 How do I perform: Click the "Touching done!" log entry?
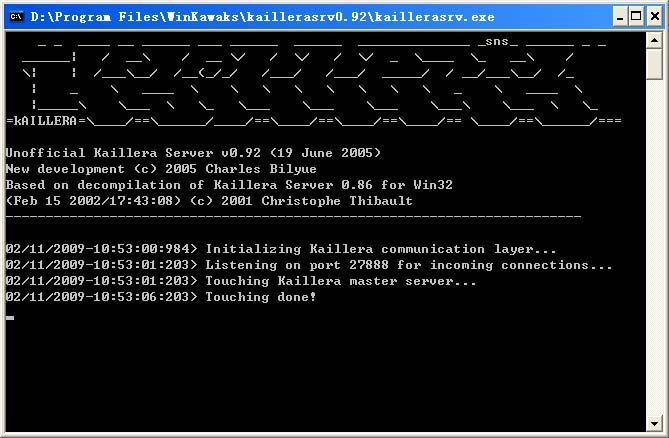click(x=161, y=297)
